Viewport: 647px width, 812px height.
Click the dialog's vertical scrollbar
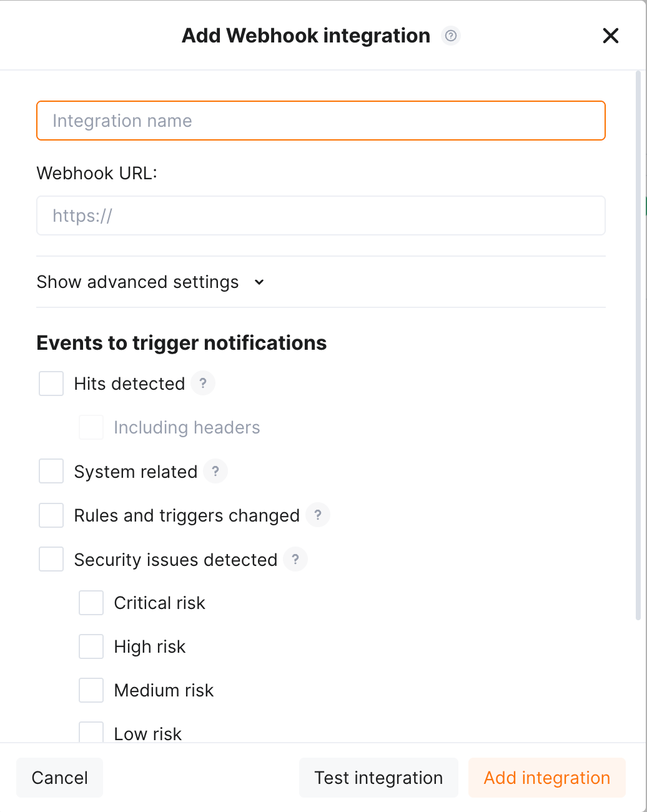638,344
